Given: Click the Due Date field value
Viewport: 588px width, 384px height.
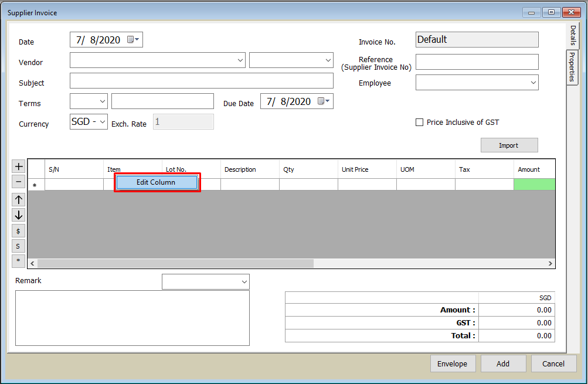Looking at the screenshot, I should [289, 101].
